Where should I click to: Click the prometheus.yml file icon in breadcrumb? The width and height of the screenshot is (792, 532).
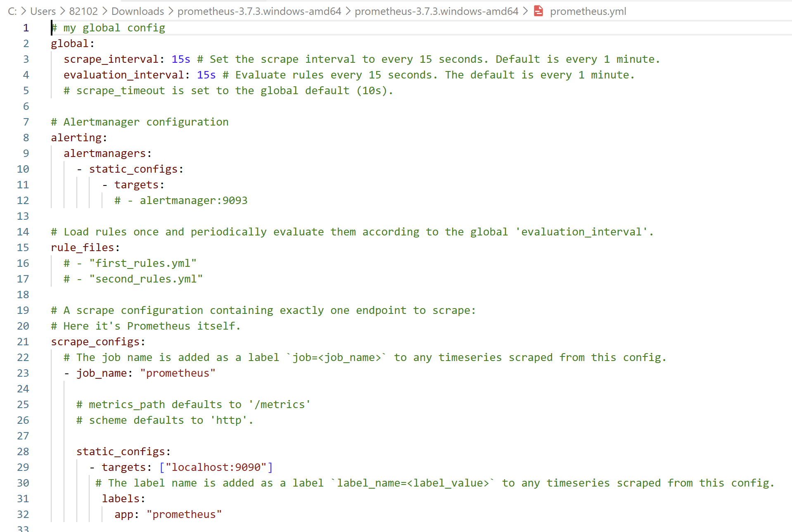pyautogui.click(x=538, y=11)
